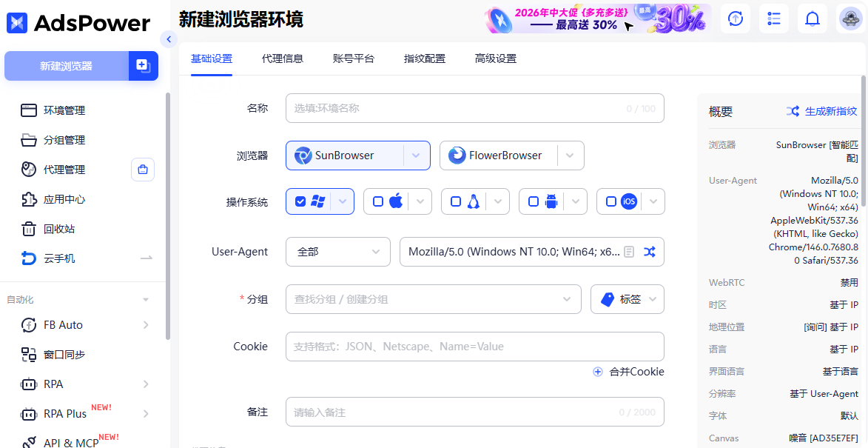Viewport: 868px width, 448px height.
Task: Check the Linux operating system checkbox
Action: coord(456,201)
